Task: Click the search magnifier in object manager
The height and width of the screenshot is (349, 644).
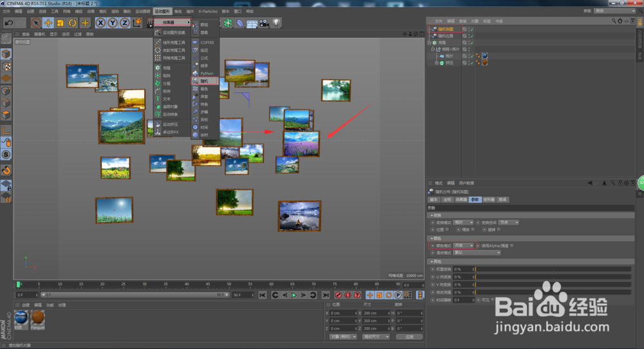Action: tap(614, 21)
